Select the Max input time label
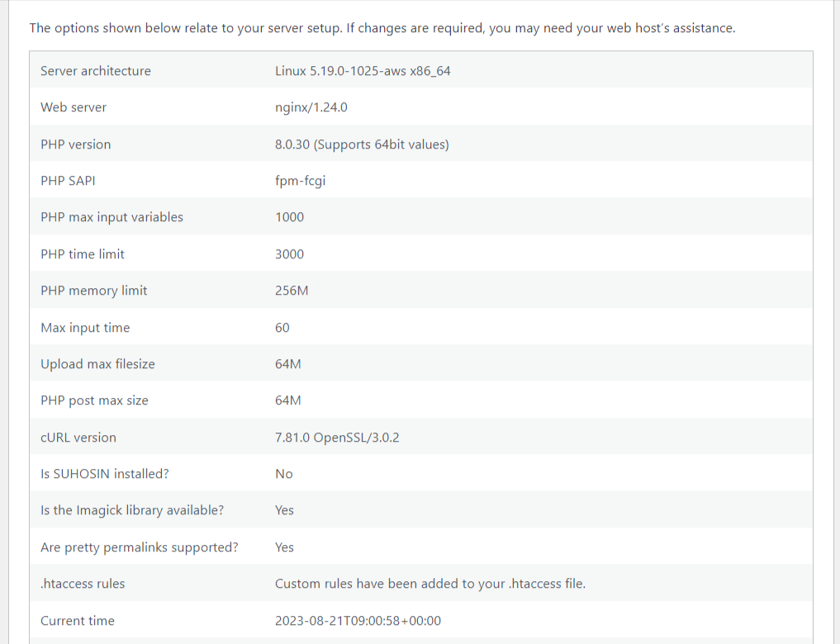 (85, 327)
